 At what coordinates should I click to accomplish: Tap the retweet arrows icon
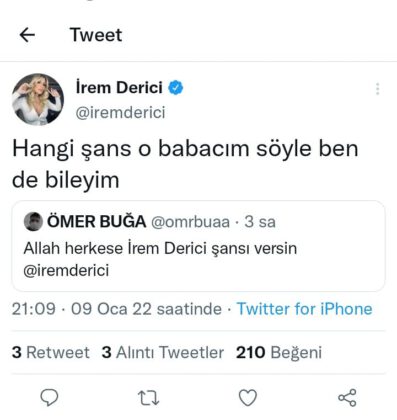click(148, 398)
